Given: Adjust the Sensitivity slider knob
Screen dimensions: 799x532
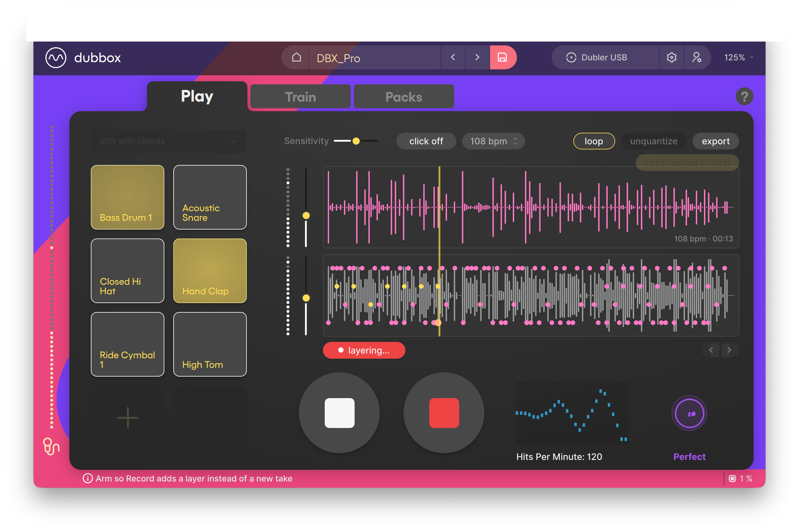Looking at the screenshot, I should point(356,141).
